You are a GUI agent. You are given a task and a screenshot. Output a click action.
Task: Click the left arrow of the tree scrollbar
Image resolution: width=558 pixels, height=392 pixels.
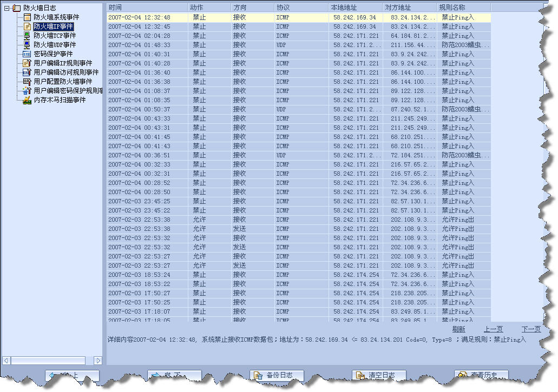point(6,361)
